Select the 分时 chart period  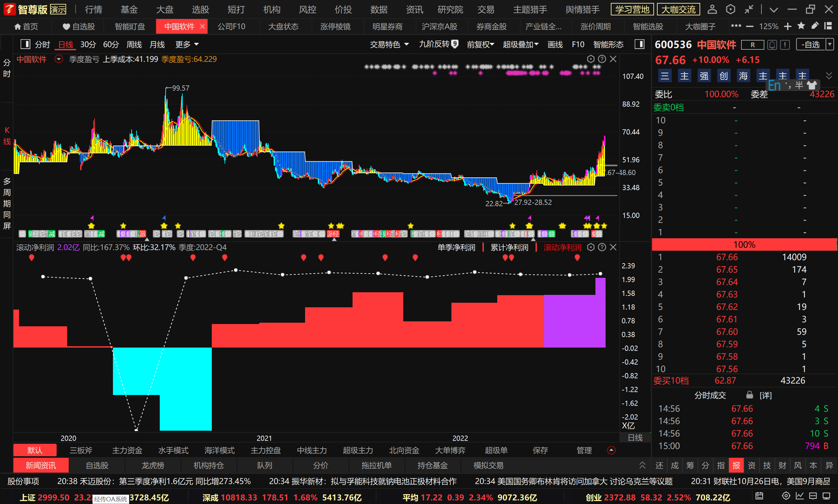43,45
